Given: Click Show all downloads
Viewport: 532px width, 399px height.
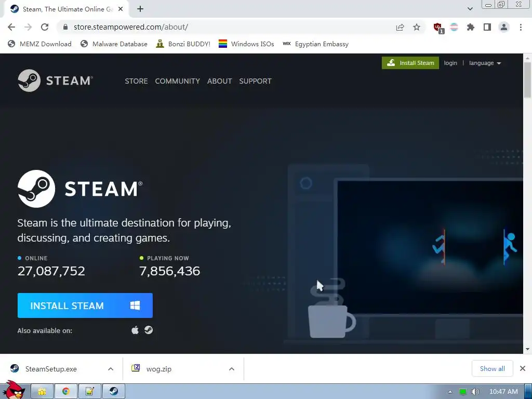Looking at the screenshot, I should [493, 368].
